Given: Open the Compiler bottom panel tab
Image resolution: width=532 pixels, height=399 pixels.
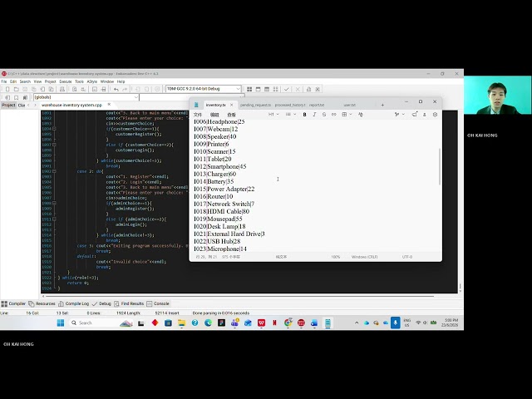Looking at the screenshot, I should pos(14,303).
